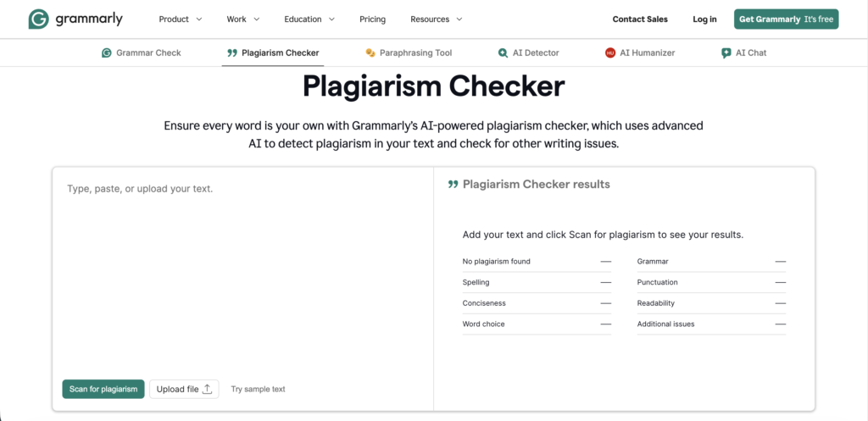Open the Education menu
This screenshot has width=868, height=421.
point(309,19)
